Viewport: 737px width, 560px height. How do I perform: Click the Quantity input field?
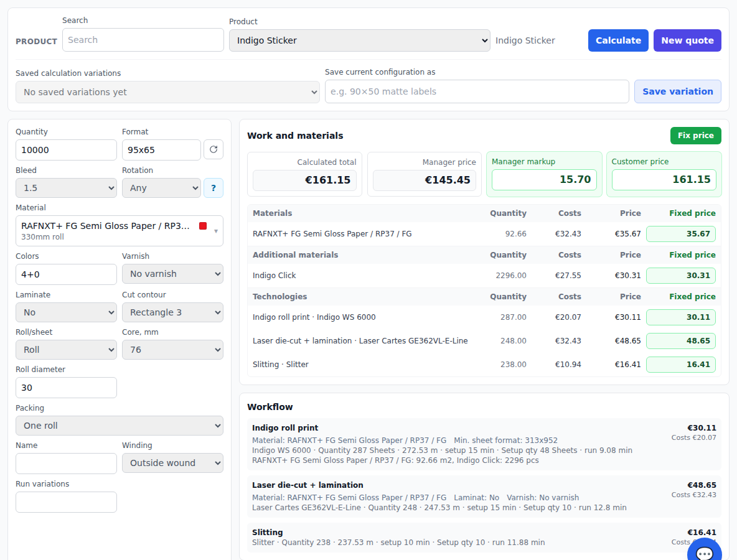tap(66, 150)
